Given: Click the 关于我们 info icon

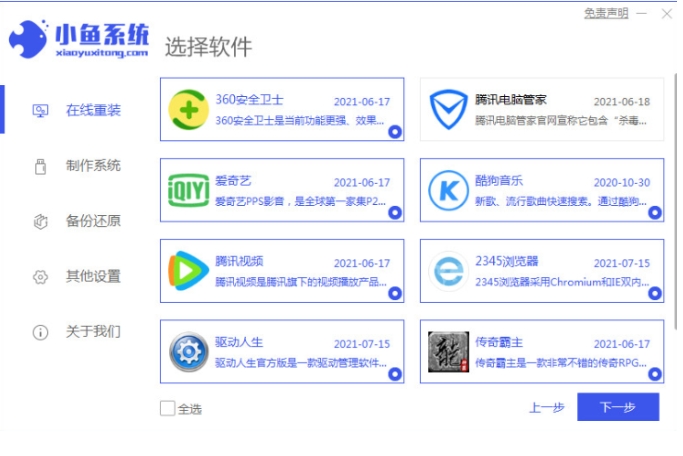Looking at the screenshot, I should point(41,332).
